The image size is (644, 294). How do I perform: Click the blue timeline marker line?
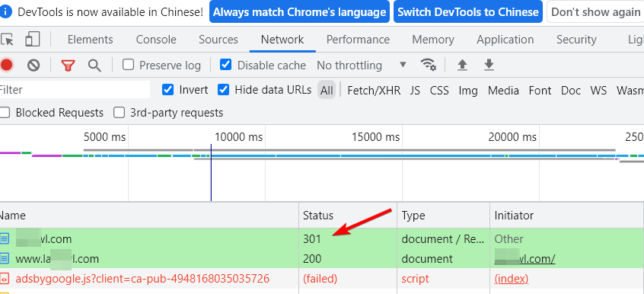click(x=211, y=172)
